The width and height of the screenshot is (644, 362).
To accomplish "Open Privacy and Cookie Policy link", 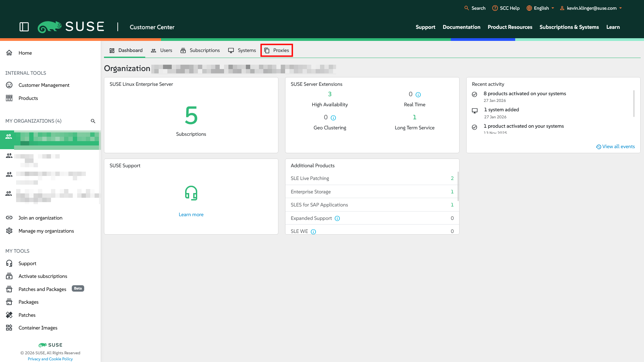I will tap(50, 359).
